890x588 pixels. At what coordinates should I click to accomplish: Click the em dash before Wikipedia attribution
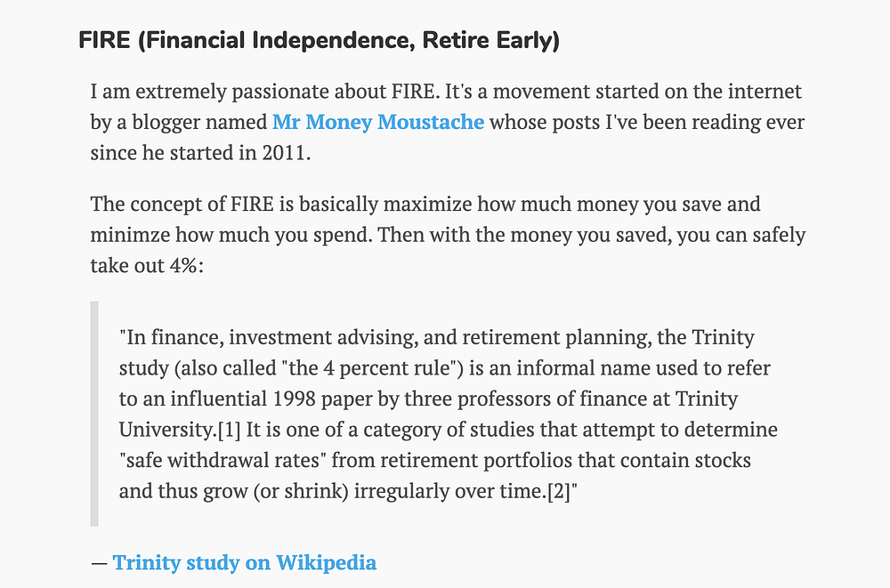pos(98,563)
